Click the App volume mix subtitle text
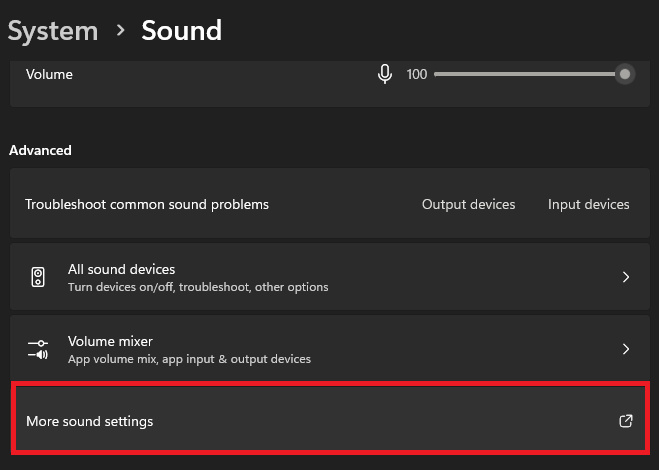Screen dimensions: 659x470 point(189,358)
